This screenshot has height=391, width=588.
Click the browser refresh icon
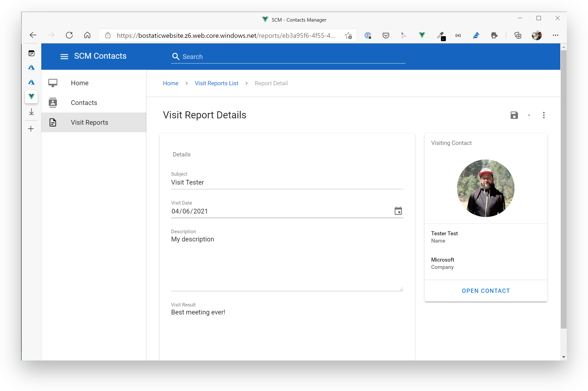69,35
